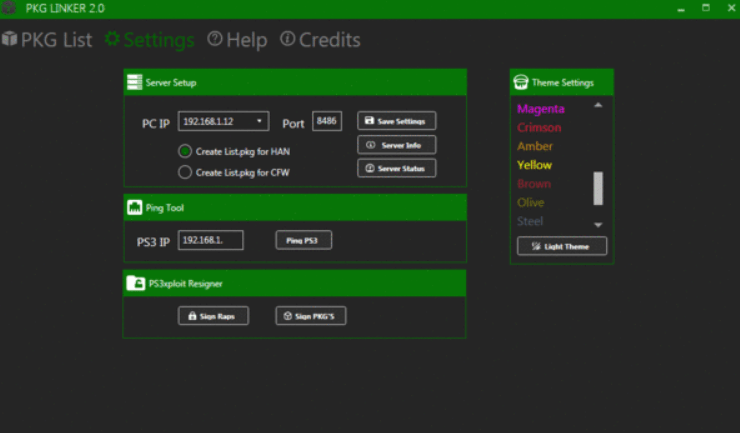The width and height of the screenshot is (740, 433).
Task: Click the Theme Settings paint bucket icon
Action: click(521, 82)
